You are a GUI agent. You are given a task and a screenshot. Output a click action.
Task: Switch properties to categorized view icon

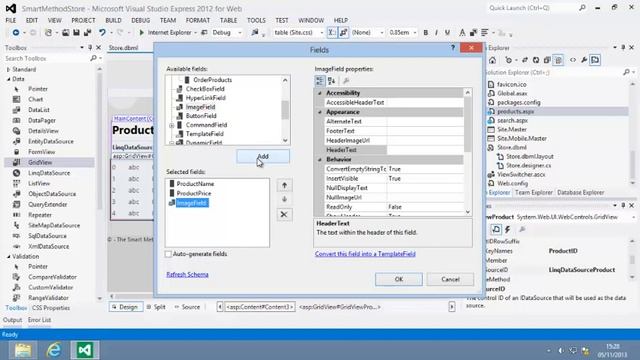[x=320, y=81]
